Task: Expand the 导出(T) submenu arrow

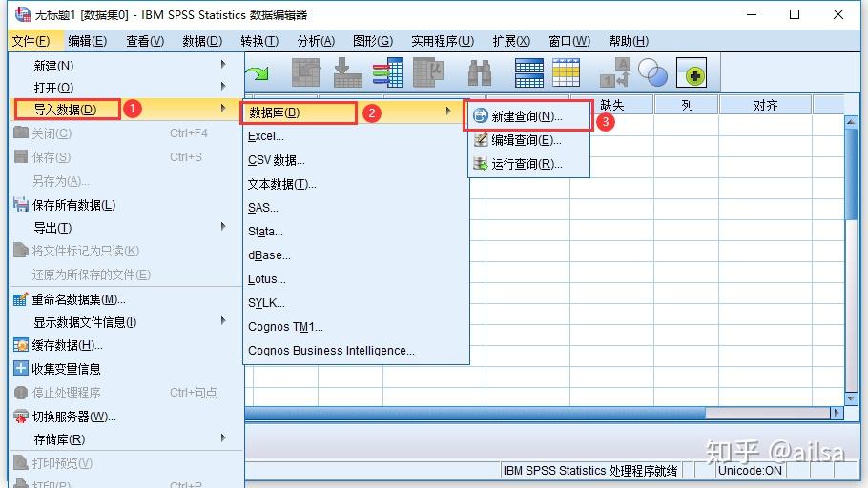Action: 223,226
